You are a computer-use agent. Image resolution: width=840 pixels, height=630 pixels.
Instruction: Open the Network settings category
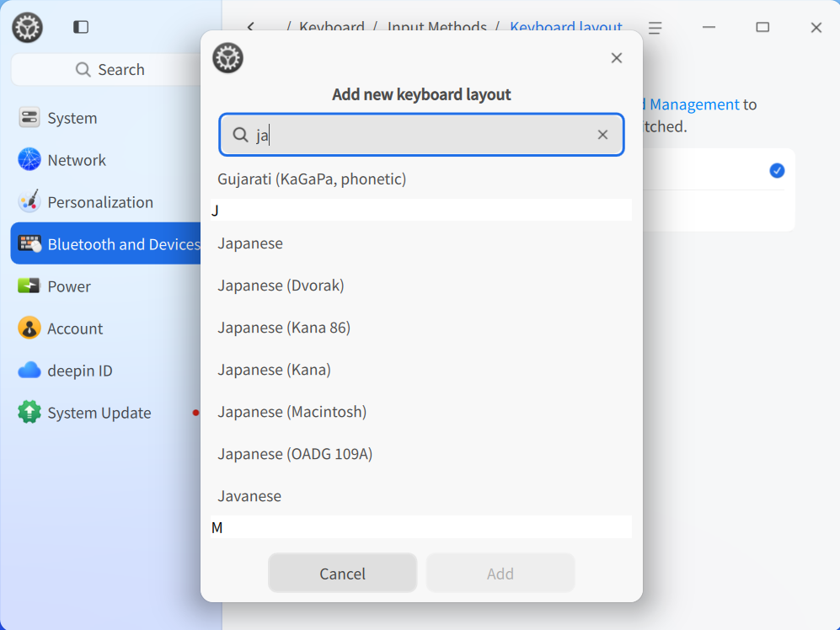click(x=105, y=160)
